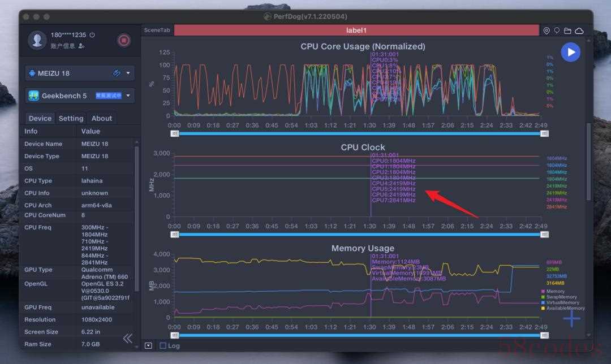This screenshot has height=364, width=611.
Task: Select the Screen Size value 6.22 in
Action: pos(91,332)
